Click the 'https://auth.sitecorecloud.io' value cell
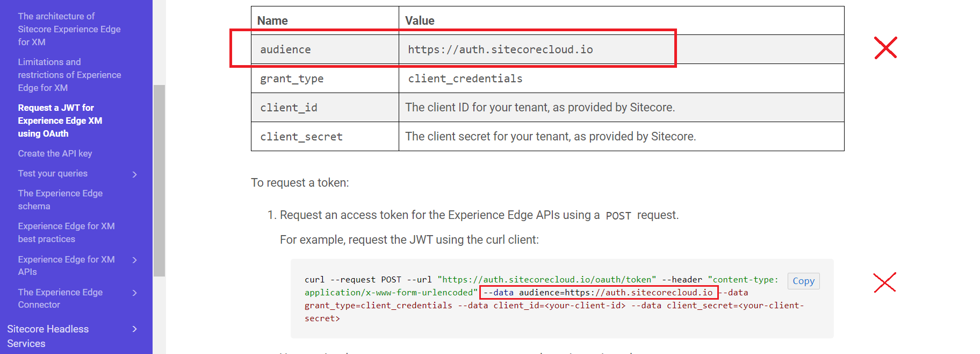Viewport: 980px width, 354px height. coord(621,49)
